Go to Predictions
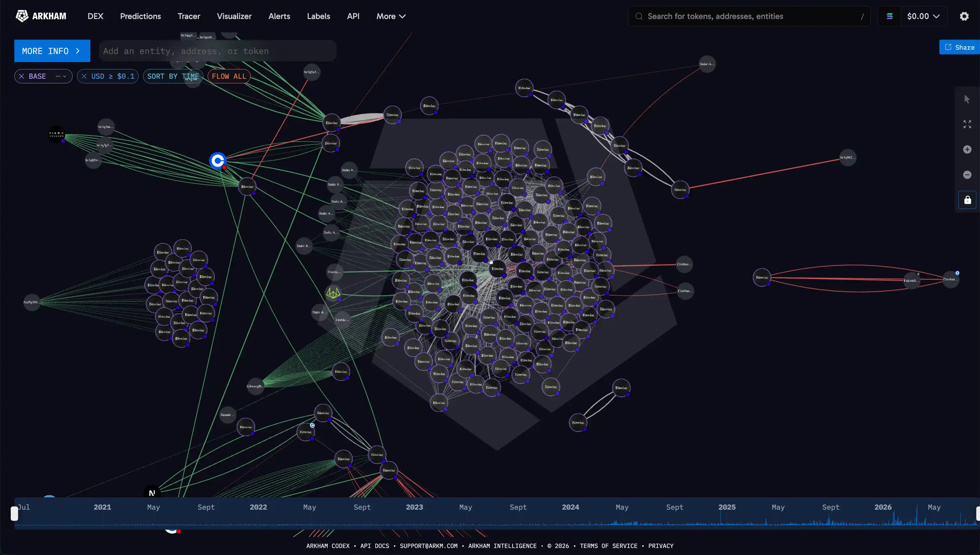The height and width of the screenshot is (555, 980). 141,16
